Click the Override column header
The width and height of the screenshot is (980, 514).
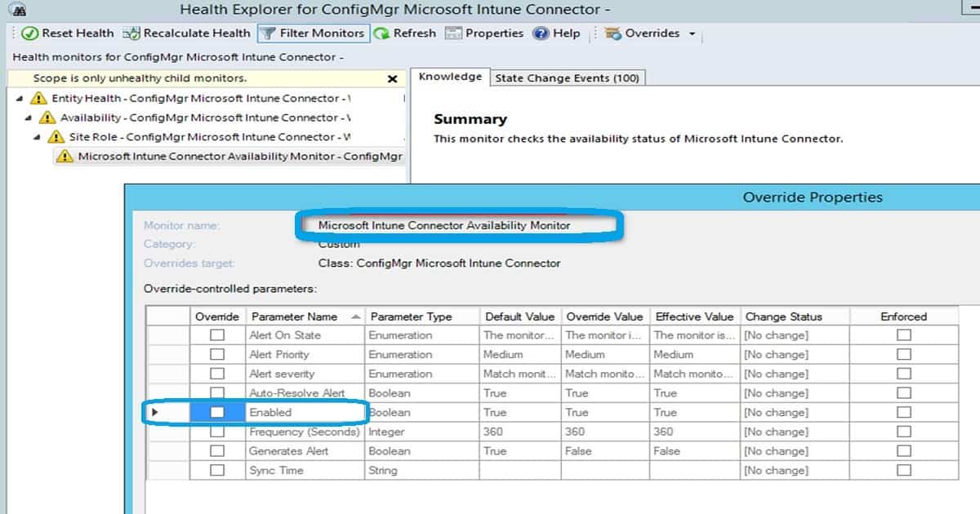pos(217,317)
